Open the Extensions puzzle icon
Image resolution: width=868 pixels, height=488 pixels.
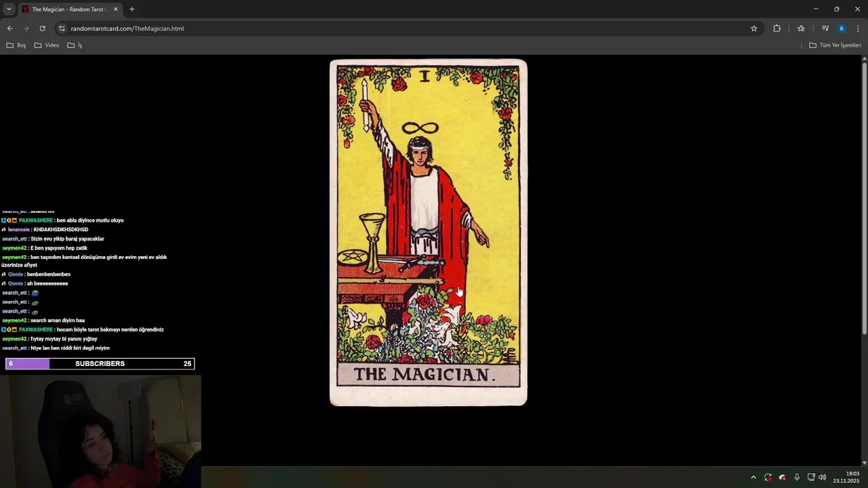(776, 28)
